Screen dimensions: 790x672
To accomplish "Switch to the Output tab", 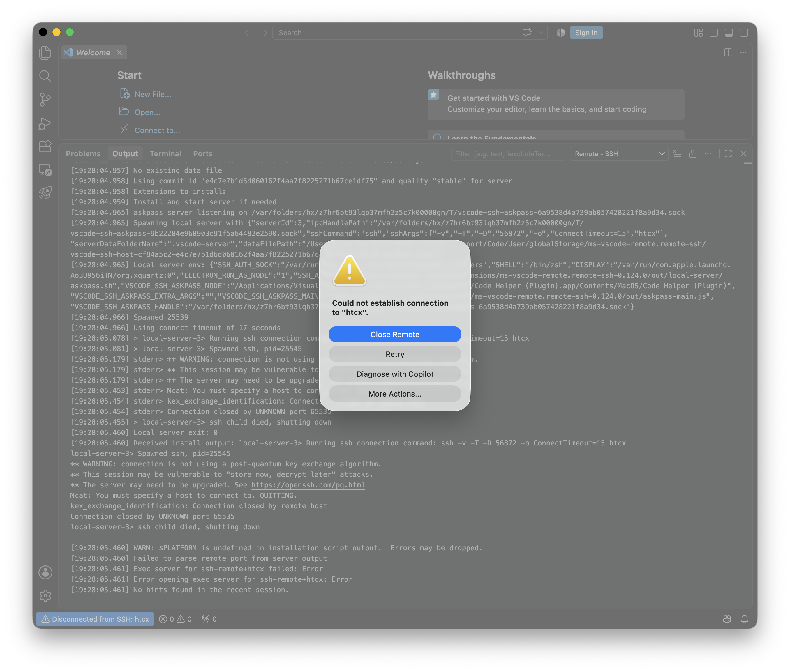I will (125, 154).
